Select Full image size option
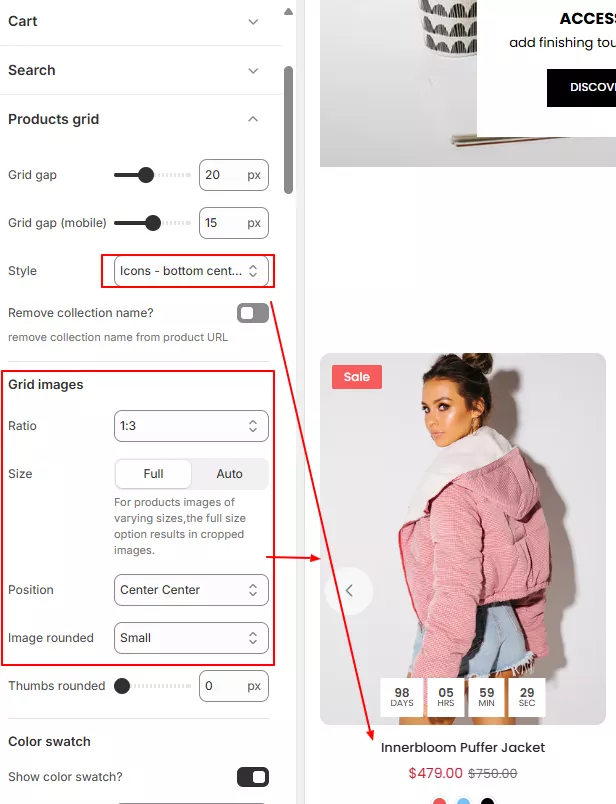The width and height of the screenshot is (616, 804). 153,474
